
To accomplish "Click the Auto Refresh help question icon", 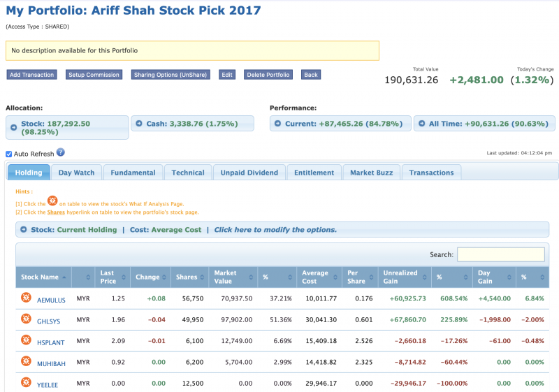I will tap(61, 152).
